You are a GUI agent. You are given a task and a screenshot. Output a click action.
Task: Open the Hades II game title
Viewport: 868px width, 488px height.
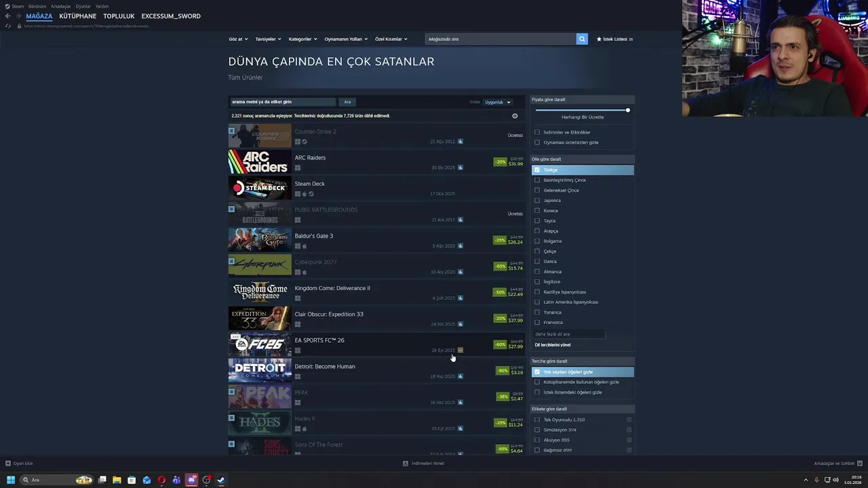[x=304, y=419]
